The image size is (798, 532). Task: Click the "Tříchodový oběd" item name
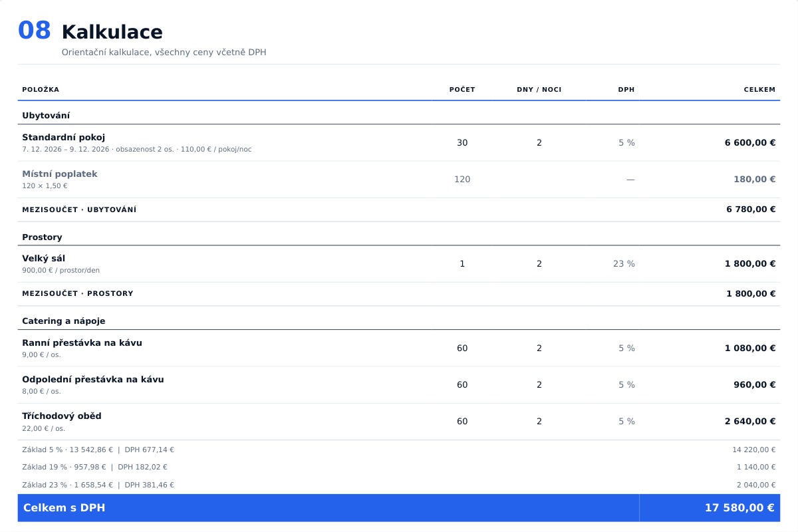click(x=62, y=416)
